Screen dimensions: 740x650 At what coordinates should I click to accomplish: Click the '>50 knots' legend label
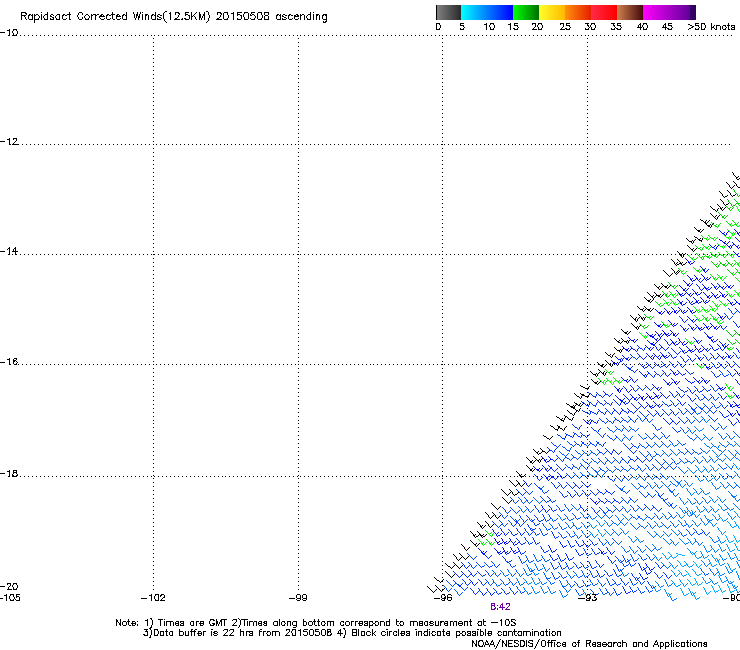pyautogui.click(x=711, y=27)
